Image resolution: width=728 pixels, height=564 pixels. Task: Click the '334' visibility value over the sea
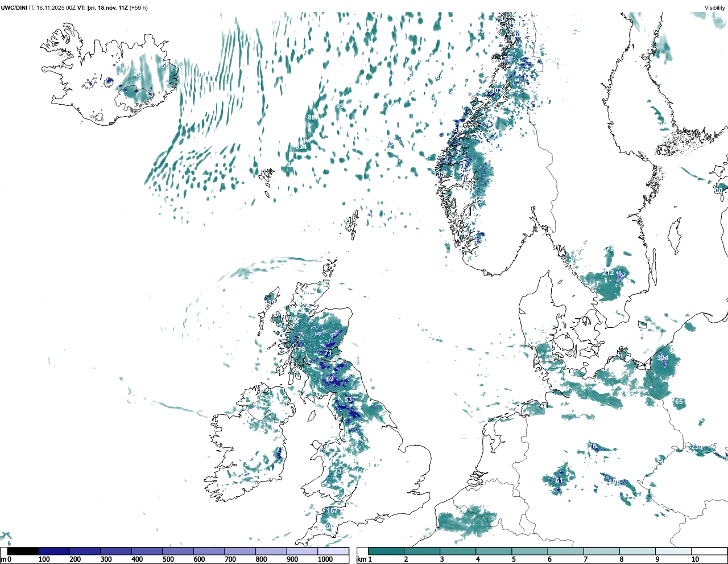301,147
